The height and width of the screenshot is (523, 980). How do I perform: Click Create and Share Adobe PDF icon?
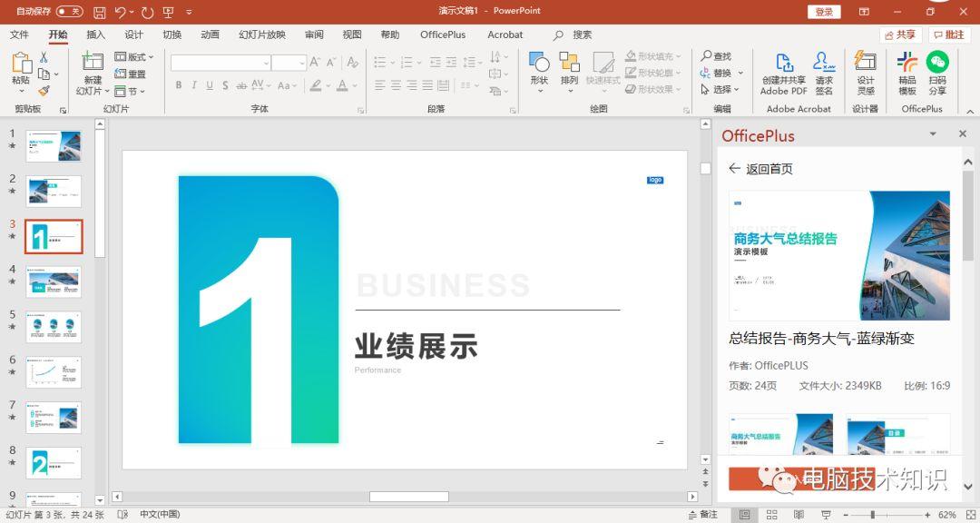[x=784, y=63]
